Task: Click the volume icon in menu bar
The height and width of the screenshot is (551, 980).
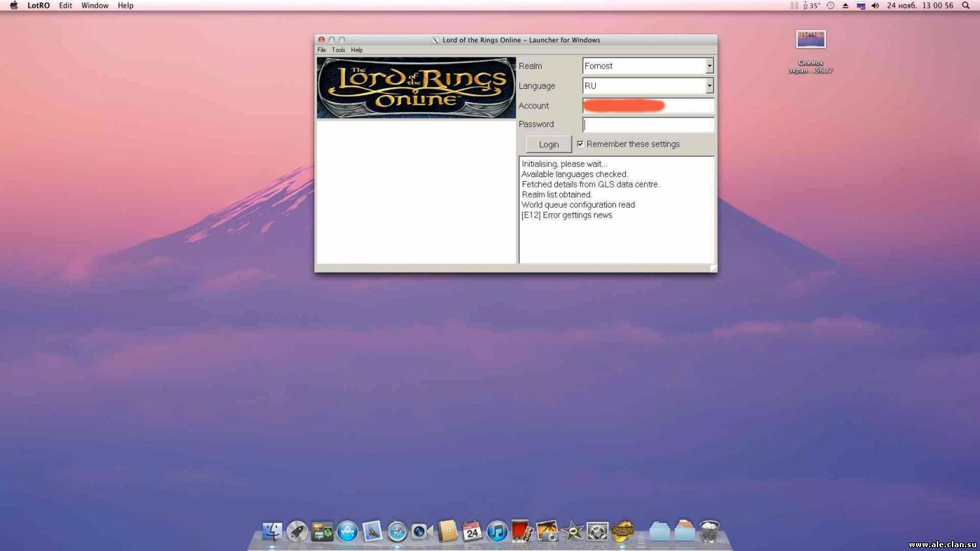Action: pyautogui.click(x=875, y=5)
